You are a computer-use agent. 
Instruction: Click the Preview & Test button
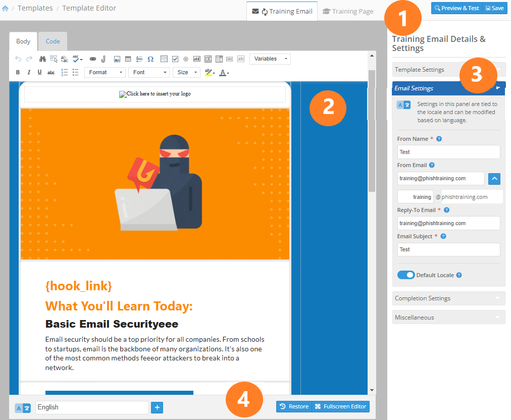point(456,8)
